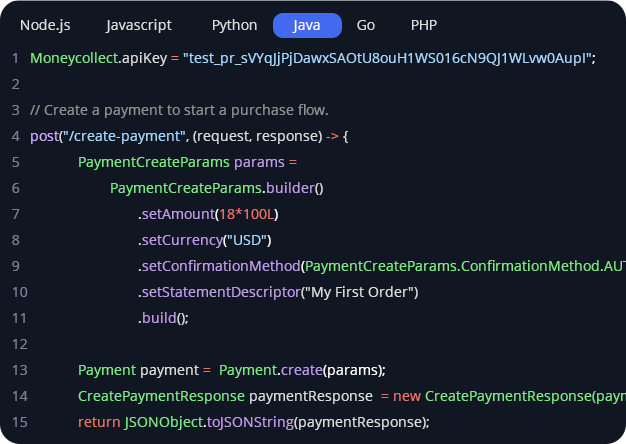Image resolution: width=626 pixels, height=444 pixels.
Task: Select the Javascript code tab
Action: pyautogui.click(x=137, y=25)
